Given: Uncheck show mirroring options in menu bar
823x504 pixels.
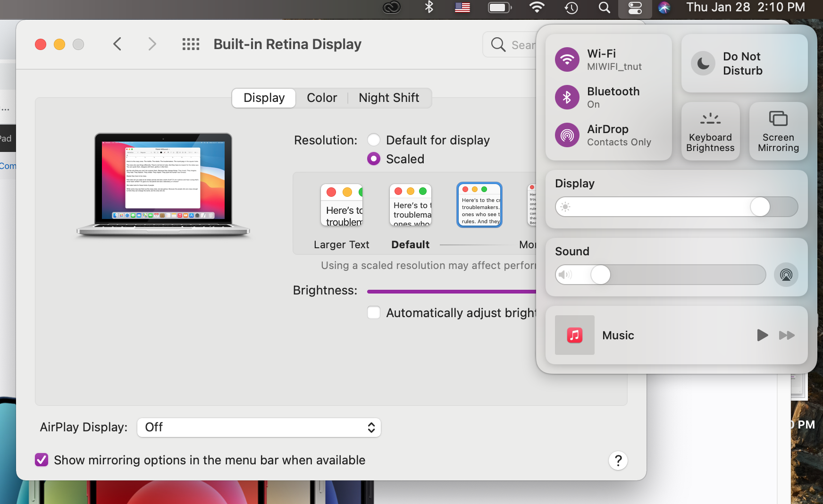Looking at the screenshot, I should (x=42, y=460).
